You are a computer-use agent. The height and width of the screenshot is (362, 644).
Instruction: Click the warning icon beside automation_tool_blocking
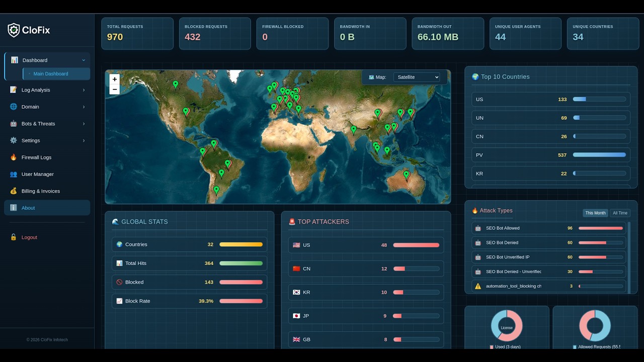(478, 286)
